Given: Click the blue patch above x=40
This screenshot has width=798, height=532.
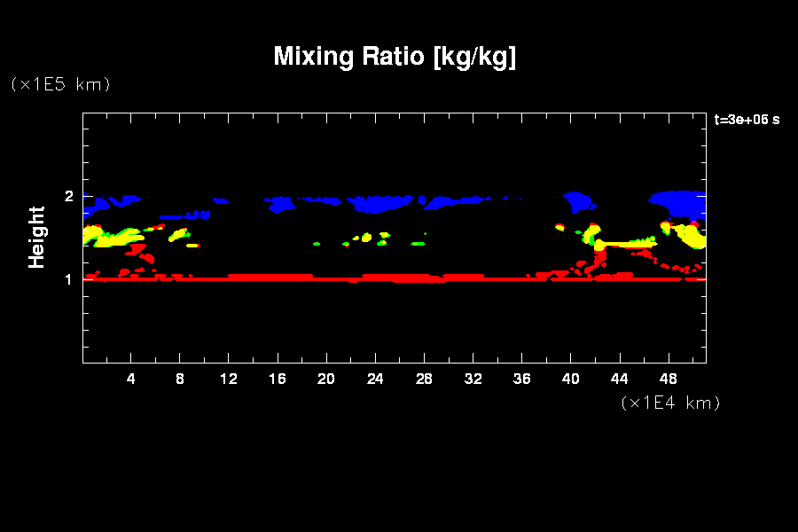Looking at the screenshot, I should [583, 200].
